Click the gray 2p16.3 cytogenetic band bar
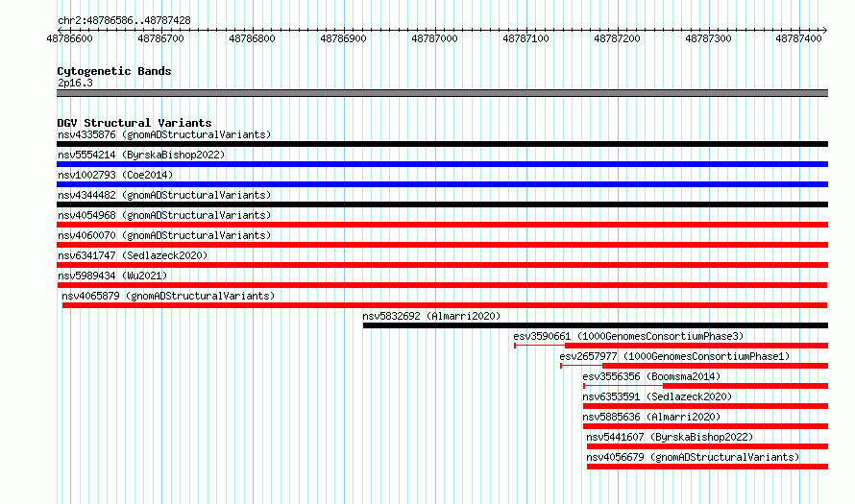The width and height of the screenshot is (855, 504). (442, 93)
